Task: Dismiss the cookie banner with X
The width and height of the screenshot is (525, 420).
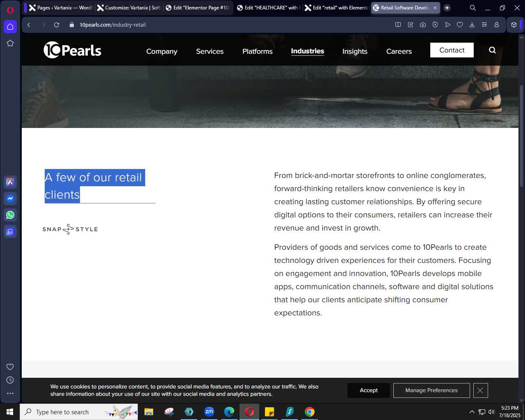Action: (480, 390)
